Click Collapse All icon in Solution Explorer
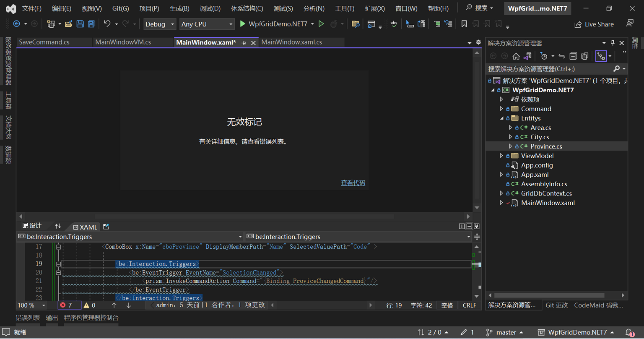Viewport: 644px width, 339px height. pyautogui.click(x=573, y=56)
